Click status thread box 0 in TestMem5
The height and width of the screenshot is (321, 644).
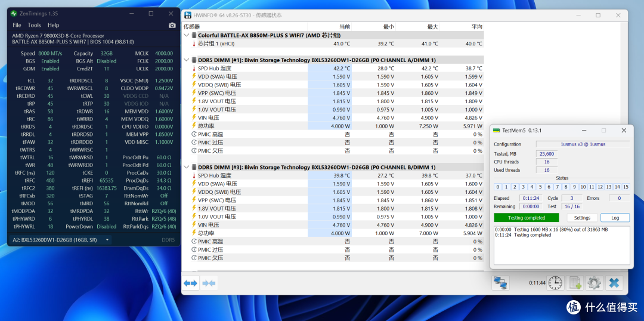click(498, 187)
